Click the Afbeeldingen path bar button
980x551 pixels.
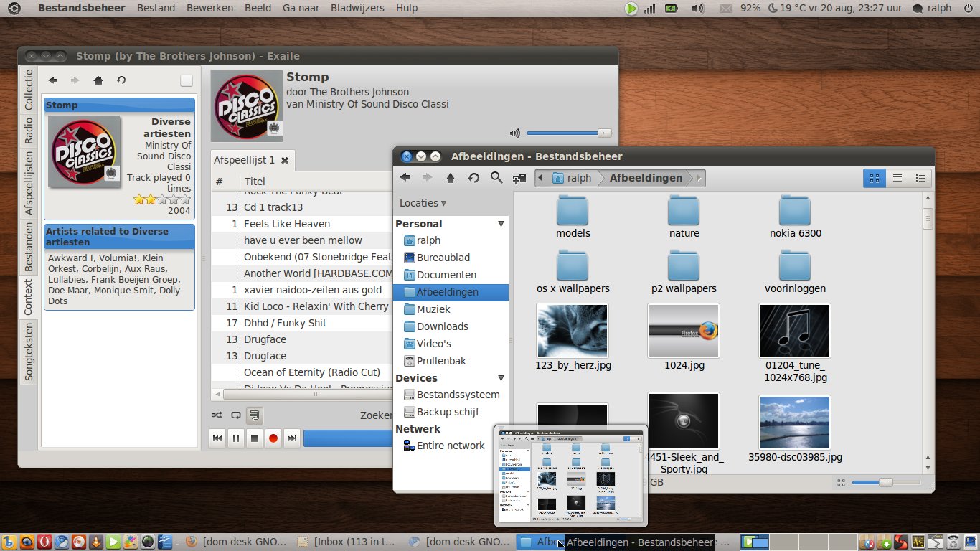tap(646, 178)
